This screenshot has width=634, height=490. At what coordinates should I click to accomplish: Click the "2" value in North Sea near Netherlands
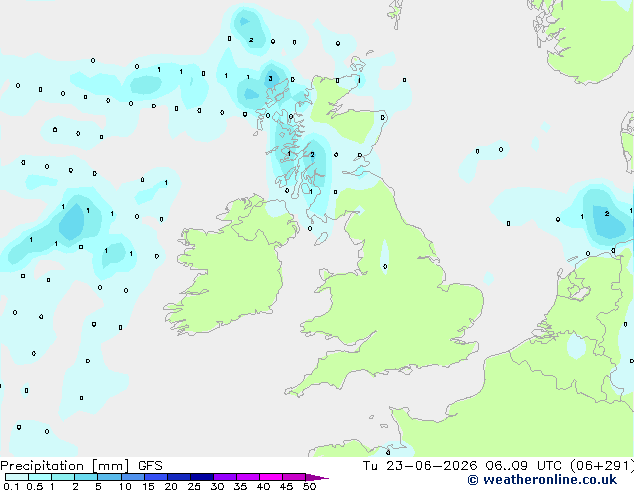click(607, 213)
